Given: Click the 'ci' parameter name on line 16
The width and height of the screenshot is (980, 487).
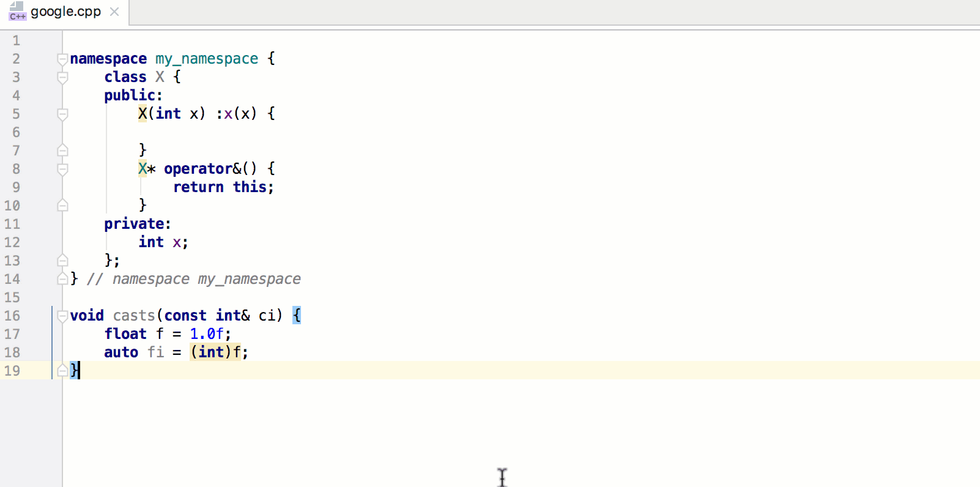Looking at the screenshot, I should pyautogui.click(x=267, y=316).
